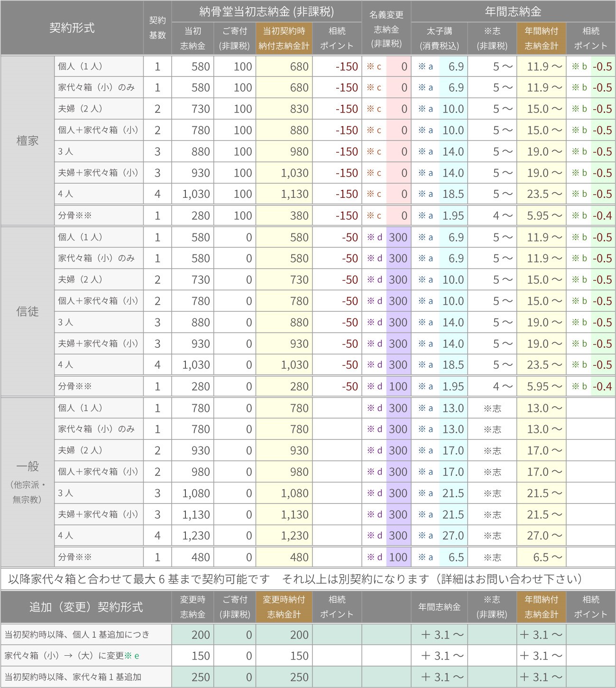
Task: Click 1,080 当初志納金 in 一般 3人 row
Action: pos(193,493)
